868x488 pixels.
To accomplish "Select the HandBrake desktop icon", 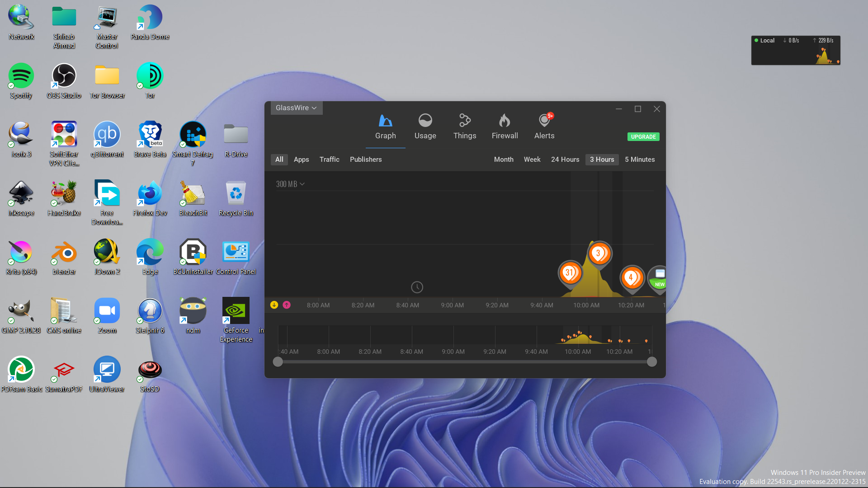I will [64, 198].
